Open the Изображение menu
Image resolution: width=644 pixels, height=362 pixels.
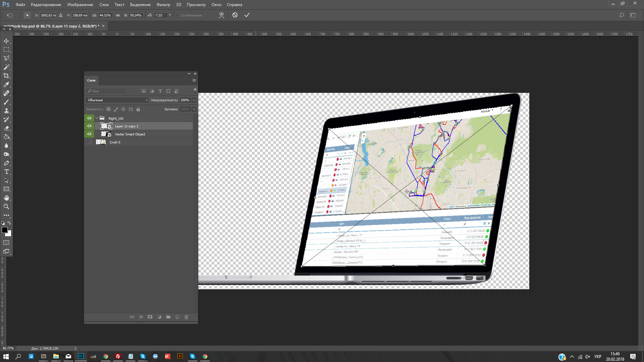(x=80, y=5)
